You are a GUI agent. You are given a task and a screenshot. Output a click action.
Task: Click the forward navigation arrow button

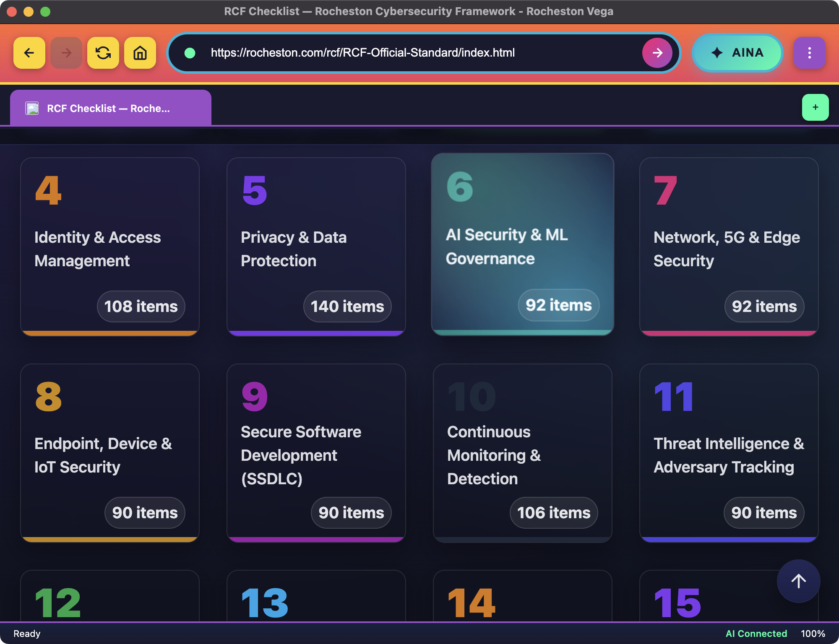click(x=66, y=53)
